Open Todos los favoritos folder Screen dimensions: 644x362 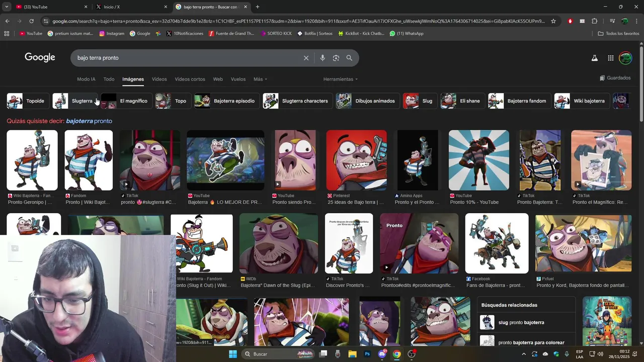[618, 34]
